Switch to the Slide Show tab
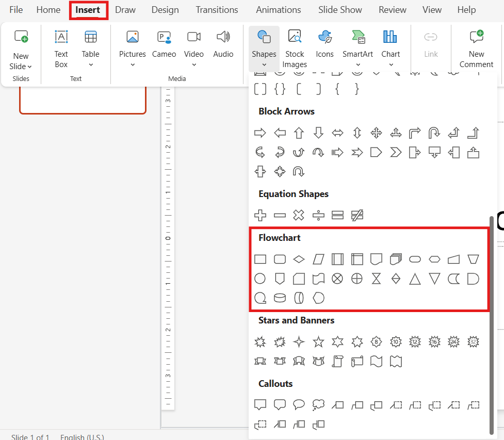 (x=340, y=10)
